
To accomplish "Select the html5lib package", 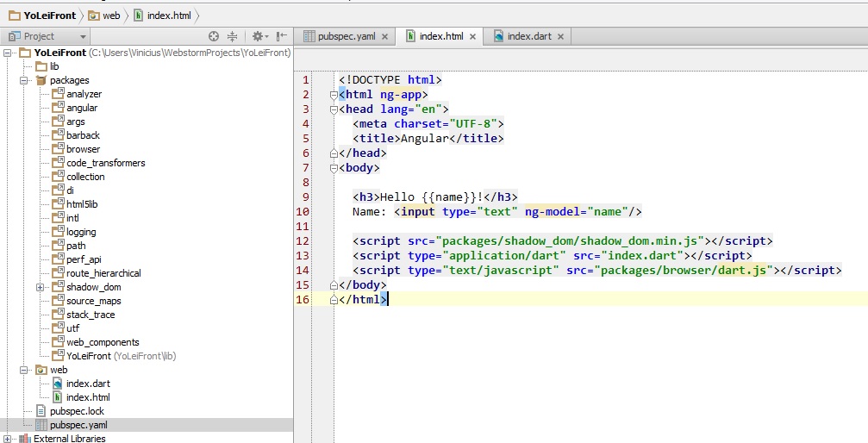I will pos(82,204).
